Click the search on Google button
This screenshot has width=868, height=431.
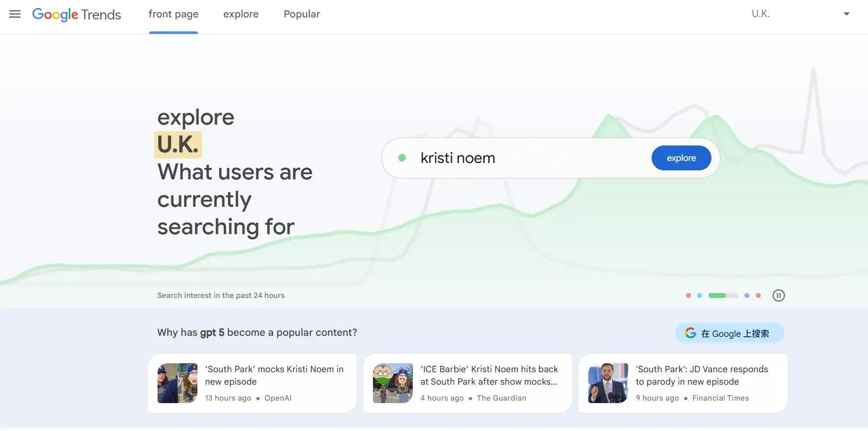729,333
